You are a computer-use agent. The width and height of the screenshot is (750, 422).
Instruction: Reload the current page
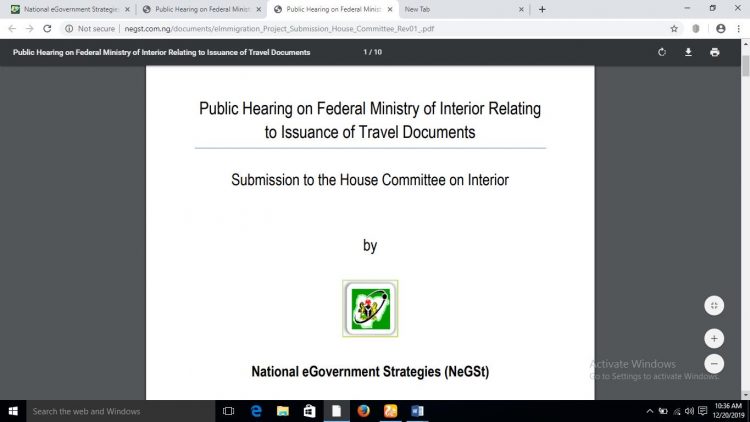tap(47, 29)
